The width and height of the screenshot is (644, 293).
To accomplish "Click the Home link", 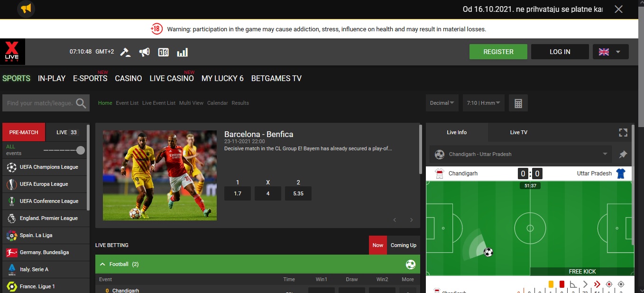I will (x=105, y=103).
